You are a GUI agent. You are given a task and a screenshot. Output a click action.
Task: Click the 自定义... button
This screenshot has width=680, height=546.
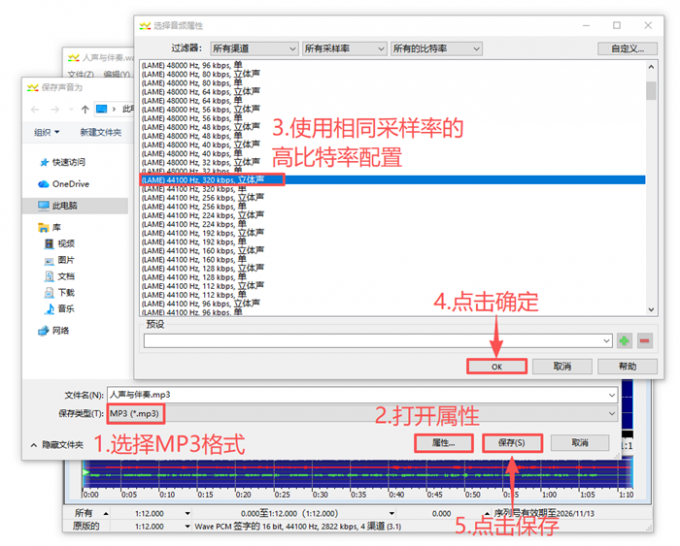coord(627,49)
